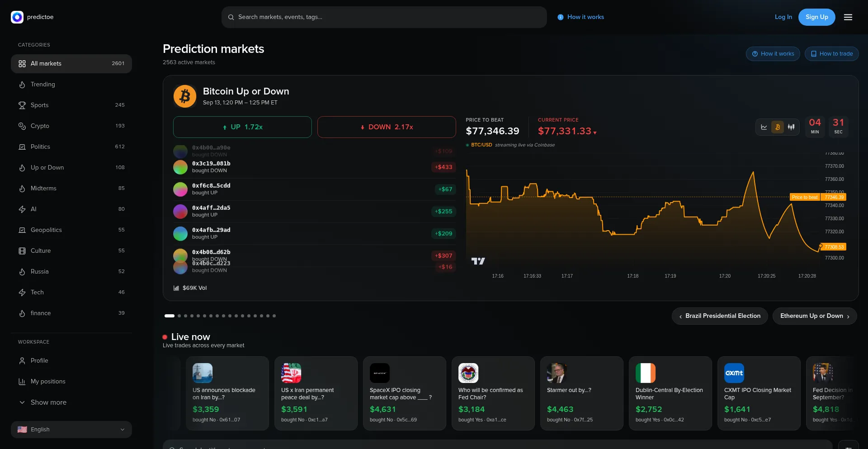Viewport: 868px width, 449px height.
Task: Click the $77,331.33 current price value
Action: tap(565, 131)
